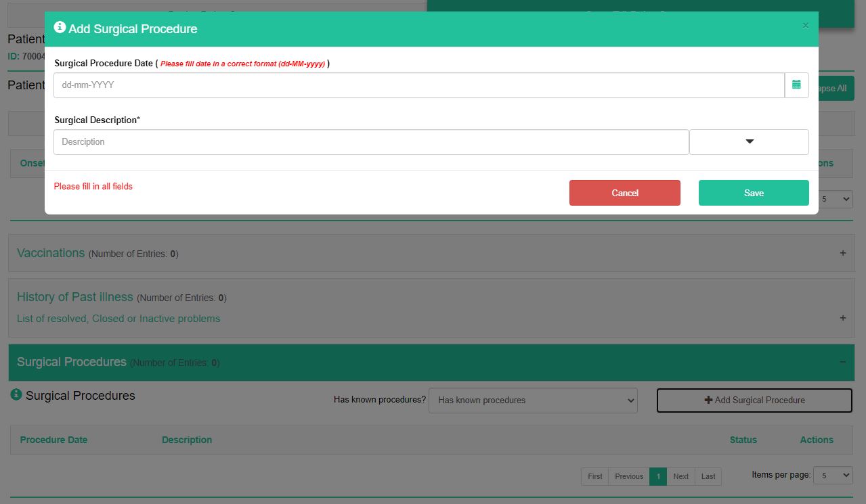Open Items per page dropdown at bottom
Image resolution: width=866 pixels, height=504 pixels.
click(x=832, y=476)
